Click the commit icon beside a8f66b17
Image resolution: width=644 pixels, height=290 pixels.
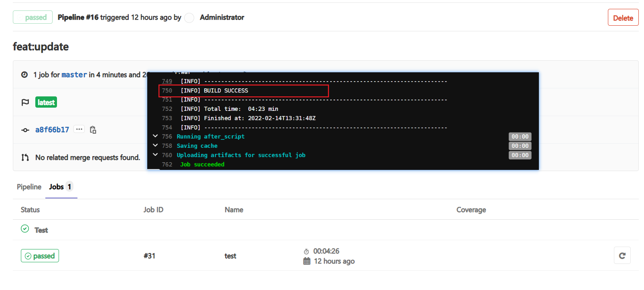[25, 130]
